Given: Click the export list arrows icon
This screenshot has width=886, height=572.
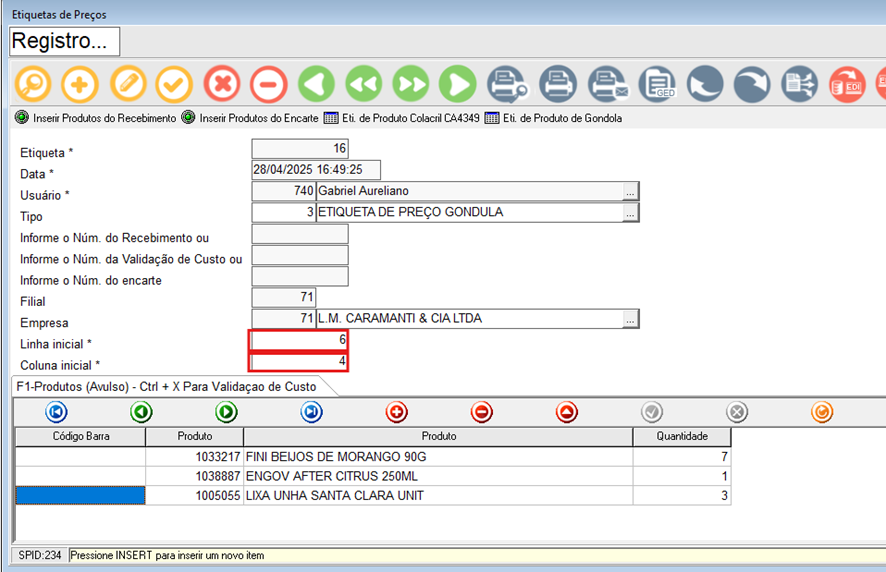Looking at the screenshot, I should pos(800,84).
